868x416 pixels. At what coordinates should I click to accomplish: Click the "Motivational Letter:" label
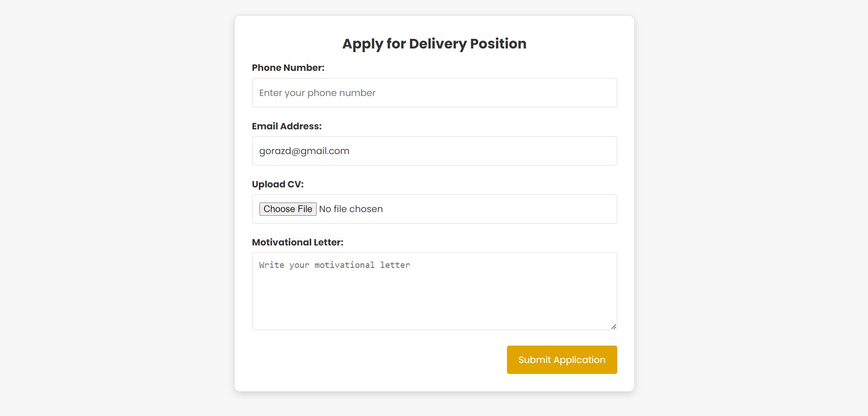click(297, 242)
